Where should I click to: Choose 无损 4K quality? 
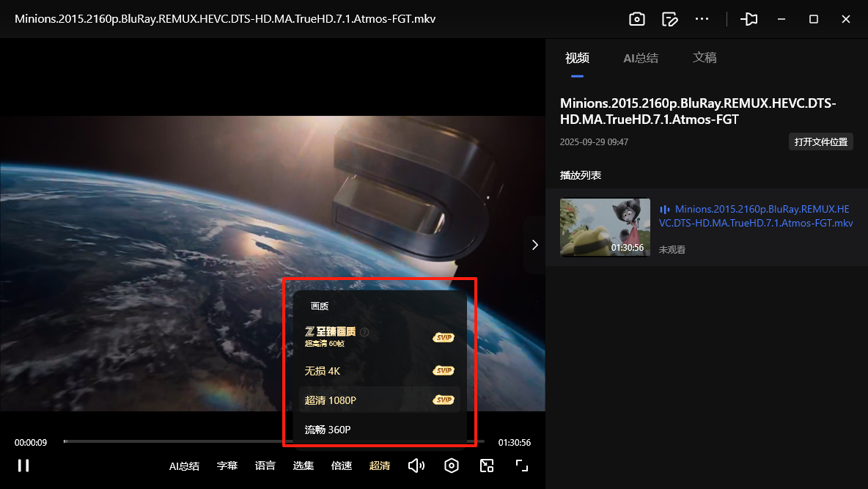323,371
